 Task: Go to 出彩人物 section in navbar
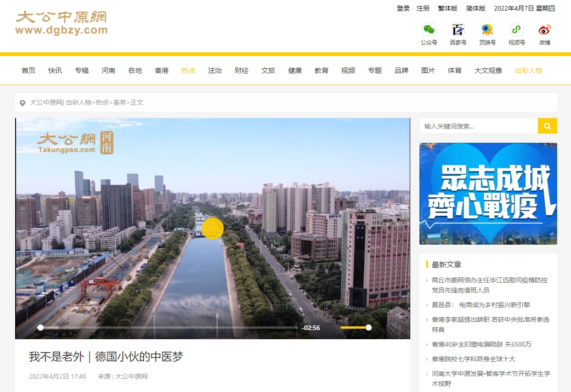(x=528, y=71)
